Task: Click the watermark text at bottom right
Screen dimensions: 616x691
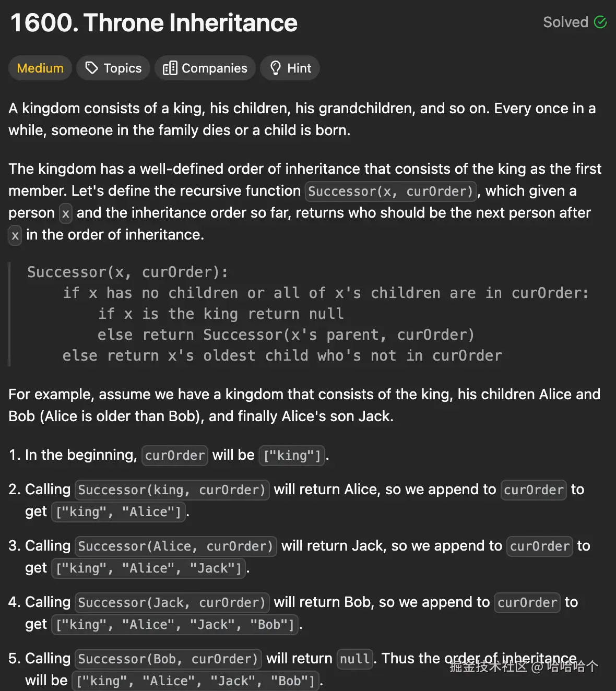Action: click(x=524, y=666)
